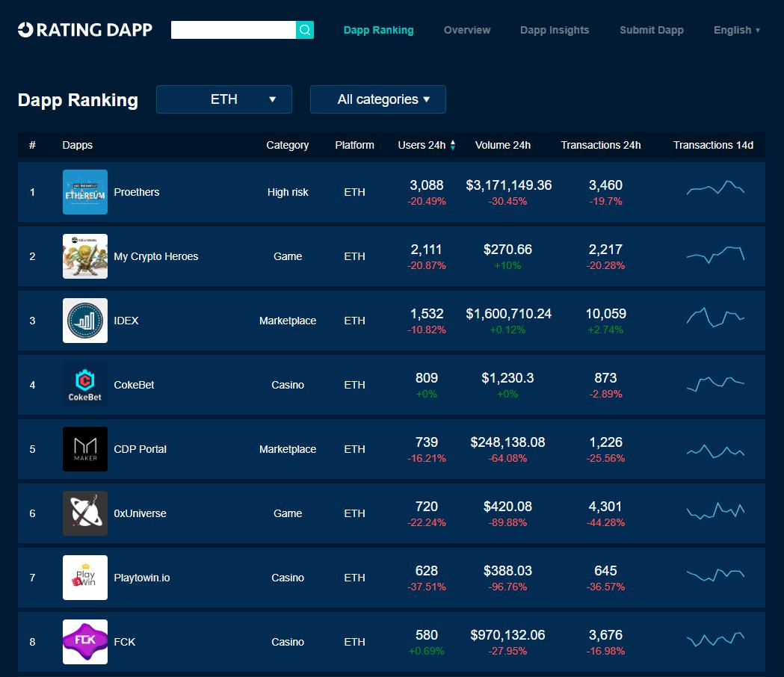Switch to the Overview tab
The width and height of the screenshot is (784, 677).
tap(467, 30)
